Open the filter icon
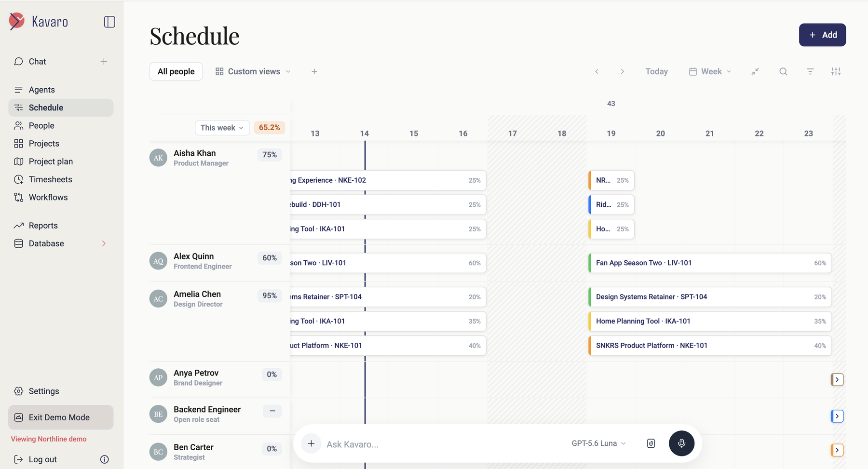The height and width of the screenshot is (469, 868). click(810, 71)
